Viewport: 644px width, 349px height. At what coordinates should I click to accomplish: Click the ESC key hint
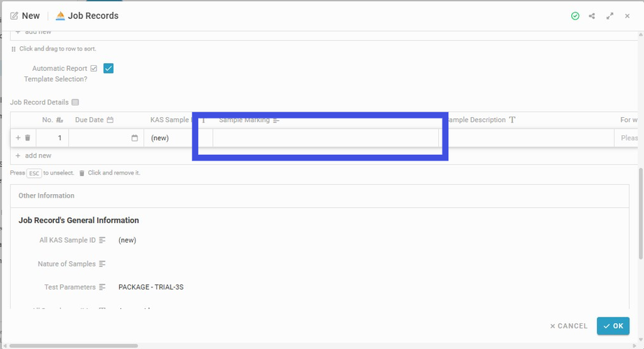coord(34,173)
